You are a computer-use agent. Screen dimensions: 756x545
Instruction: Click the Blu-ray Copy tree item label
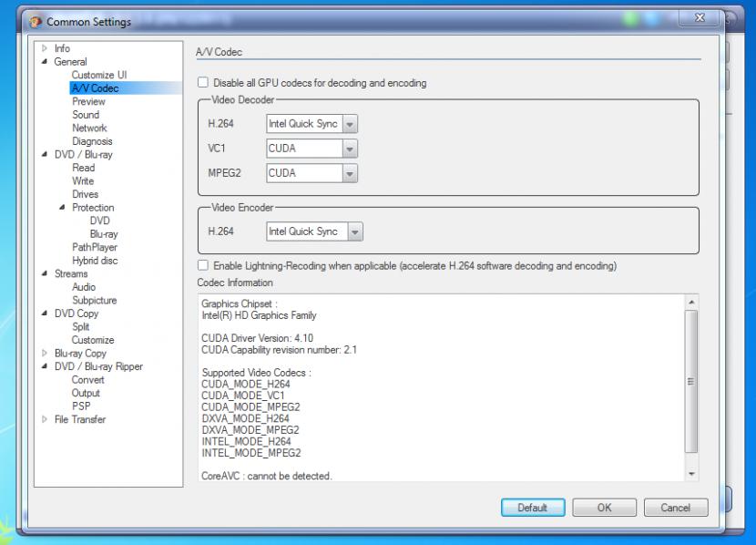click(80, 353)
